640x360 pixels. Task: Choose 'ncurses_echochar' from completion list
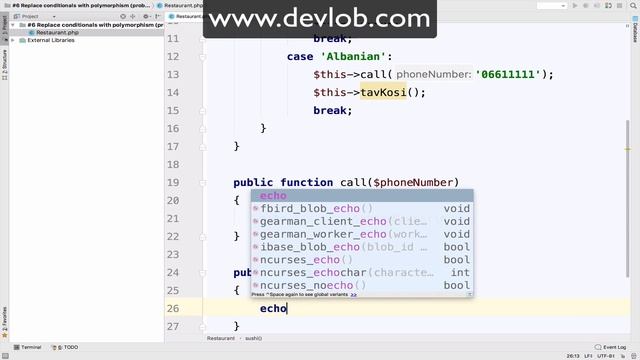[x=362, y=272]
